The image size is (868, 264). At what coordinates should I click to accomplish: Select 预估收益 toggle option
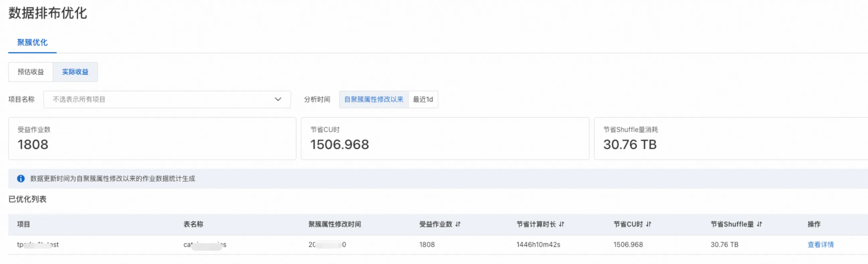pyautogui.click(x=31, y=72)
